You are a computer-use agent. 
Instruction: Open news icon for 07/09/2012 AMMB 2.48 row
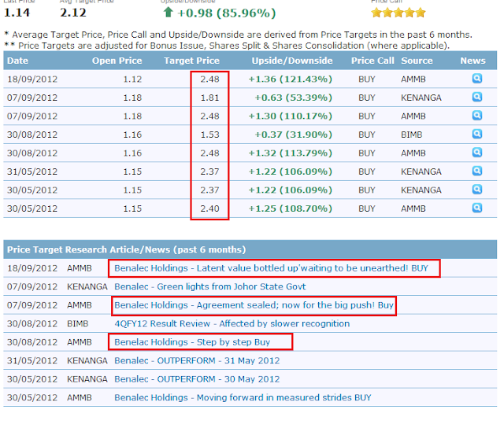[x=477, y=116]
